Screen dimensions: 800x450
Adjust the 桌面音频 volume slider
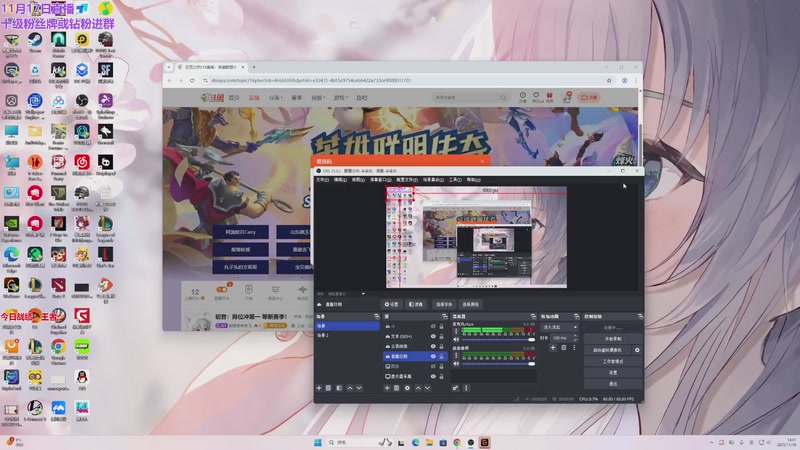(x=498, y=364)
